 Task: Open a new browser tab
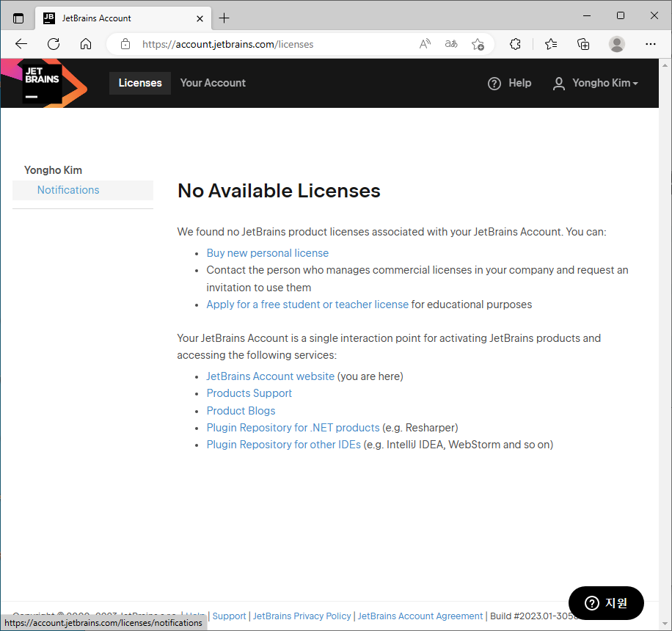coord(224,18)
